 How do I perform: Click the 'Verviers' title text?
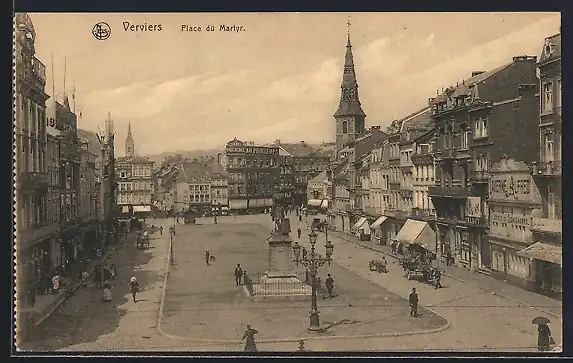coord(142,27)
